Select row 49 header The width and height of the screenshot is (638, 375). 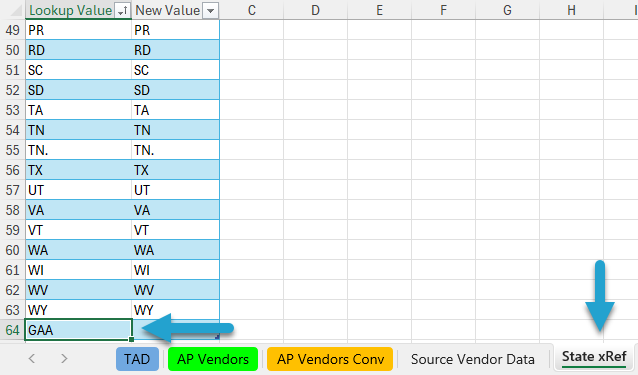[x=13, y=30]
